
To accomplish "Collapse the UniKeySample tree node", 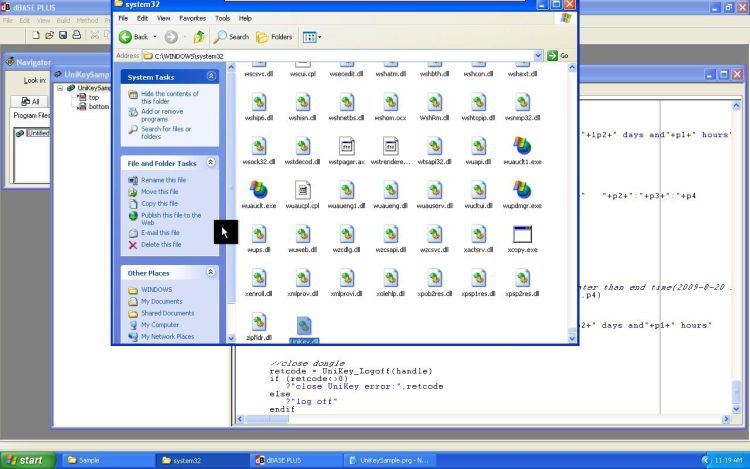I will (x=60, y=88).
